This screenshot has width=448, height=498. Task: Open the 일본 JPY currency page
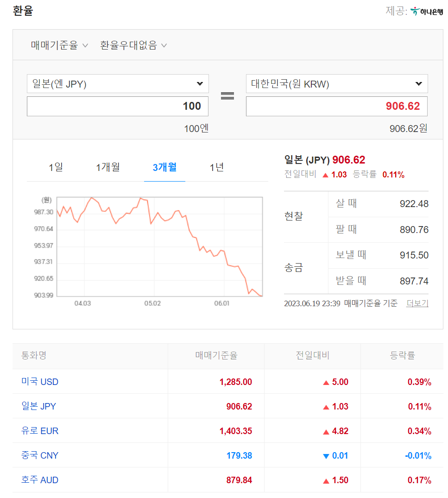39,406
